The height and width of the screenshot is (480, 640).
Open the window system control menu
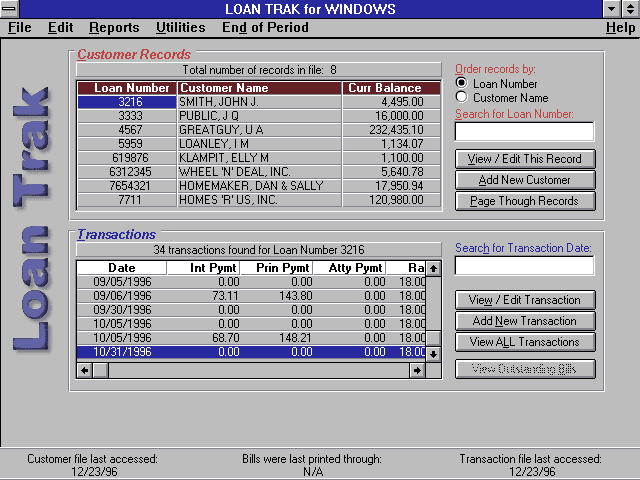point(10,9)
